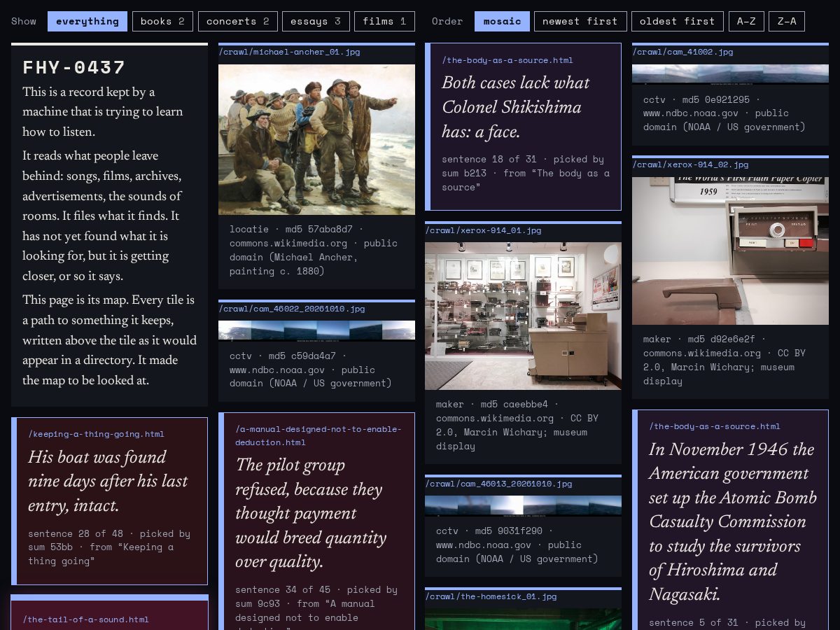
Task: Open the cam_46013 cctv strip image
Action: (x=523, y=505)
